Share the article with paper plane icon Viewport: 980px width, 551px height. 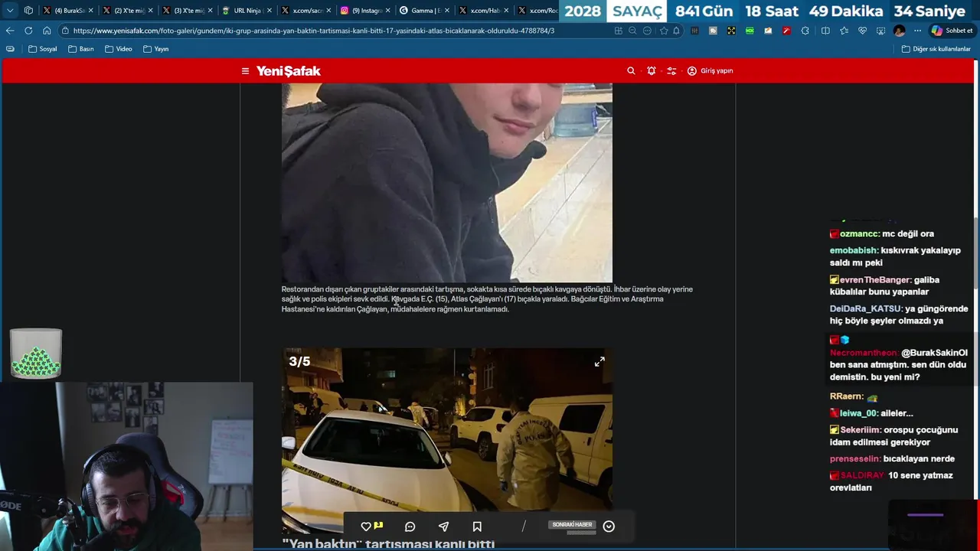point(443,527)
